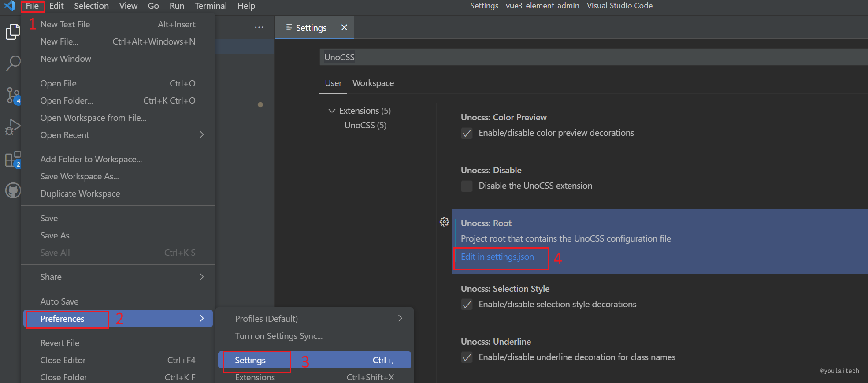The height and width of the screenshot is (383, 868).
Task: Choose Open Folder... menu item
Action: pos(118,100)
